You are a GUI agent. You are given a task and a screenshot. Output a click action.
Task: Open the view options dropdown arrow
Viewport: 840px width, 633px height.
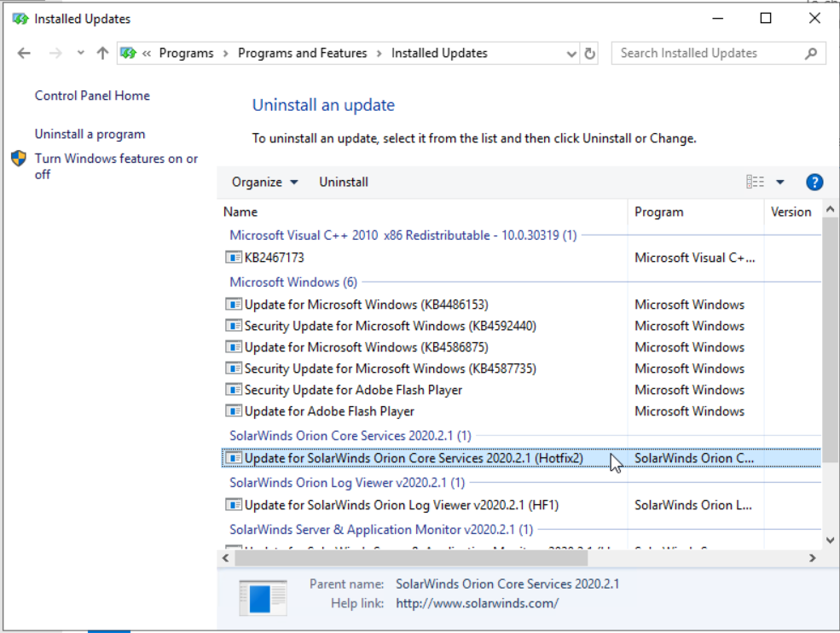780,183
